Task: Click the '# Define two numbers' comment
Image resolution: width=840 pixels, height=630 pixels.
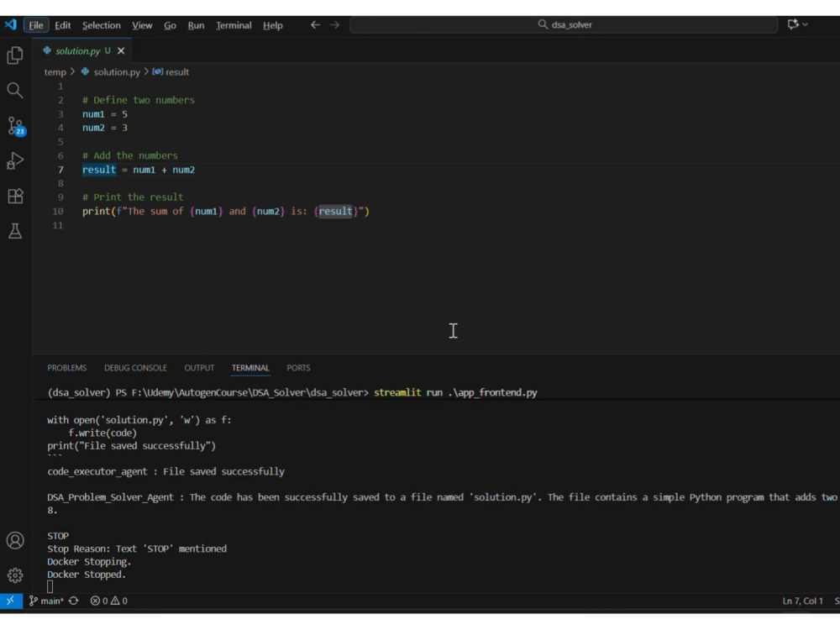Action: coord(139,100)
